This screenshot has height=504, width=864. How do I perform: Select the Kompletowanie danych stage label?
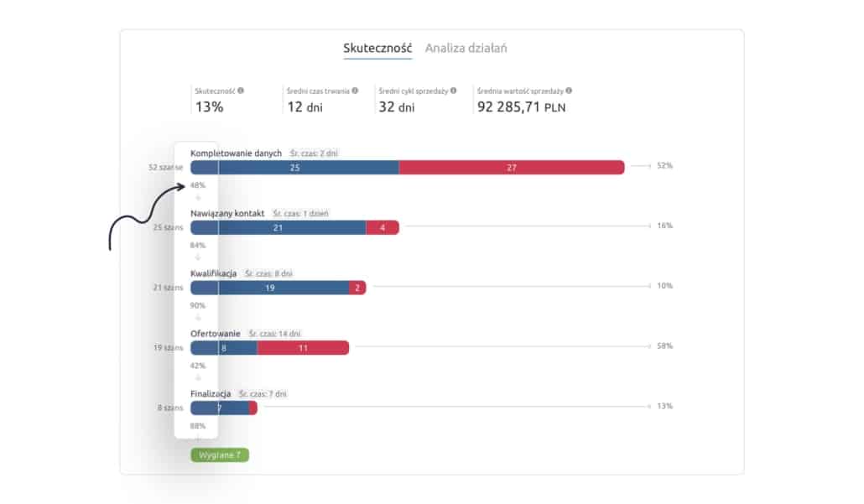(x=236, y=153)
